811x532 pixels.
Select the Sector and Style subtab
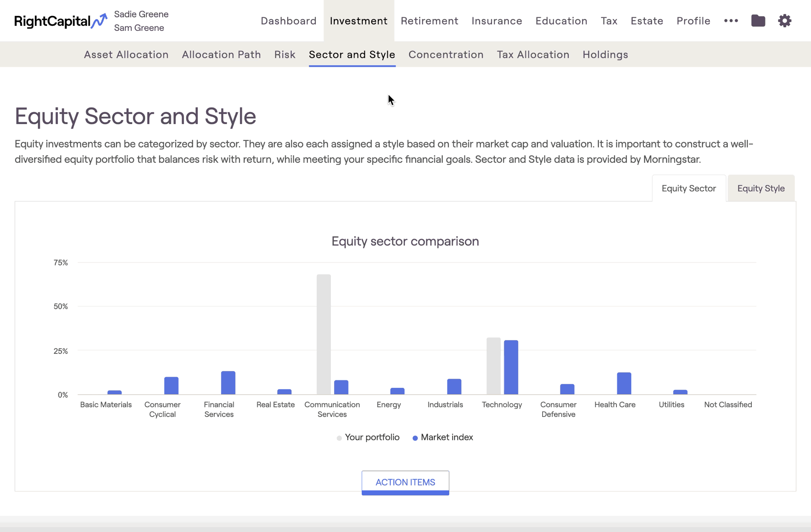[352, 54]
